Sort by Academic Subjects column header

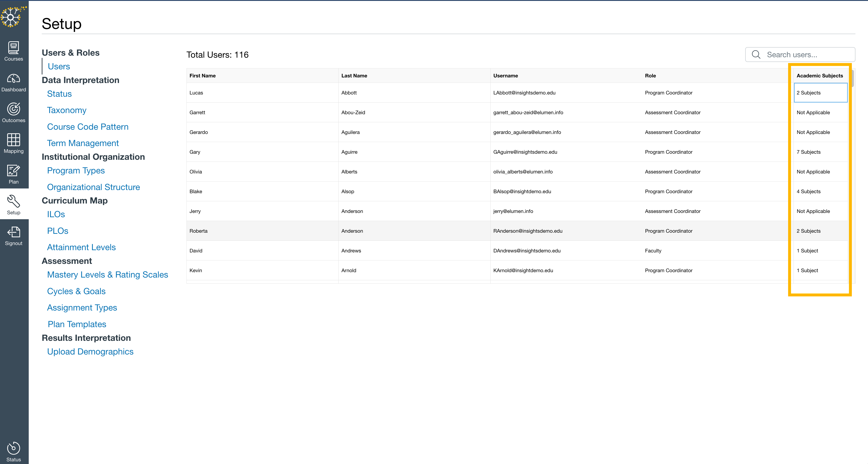[x=821, y=75]
